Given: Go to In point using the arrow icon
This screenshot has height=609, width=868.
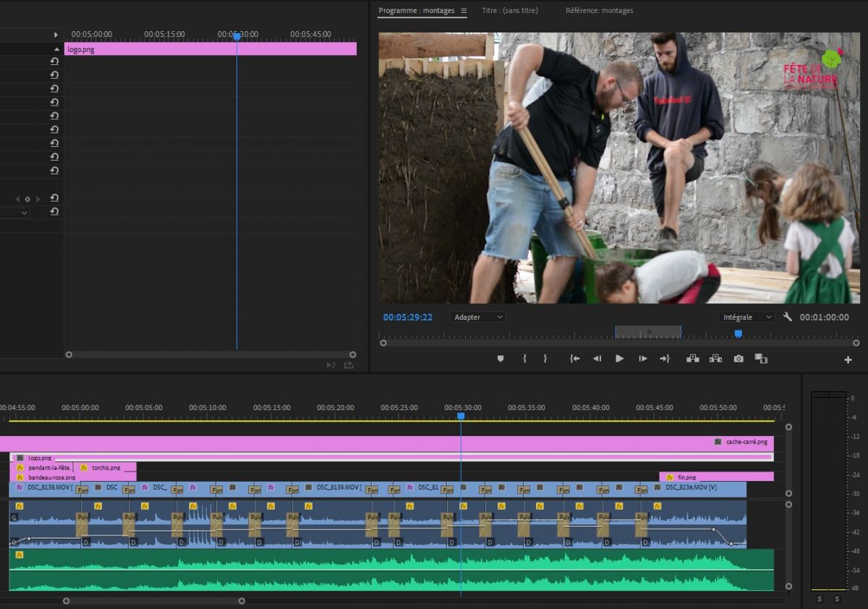Looking at the screenshot, I should click(x=574, y=359).
